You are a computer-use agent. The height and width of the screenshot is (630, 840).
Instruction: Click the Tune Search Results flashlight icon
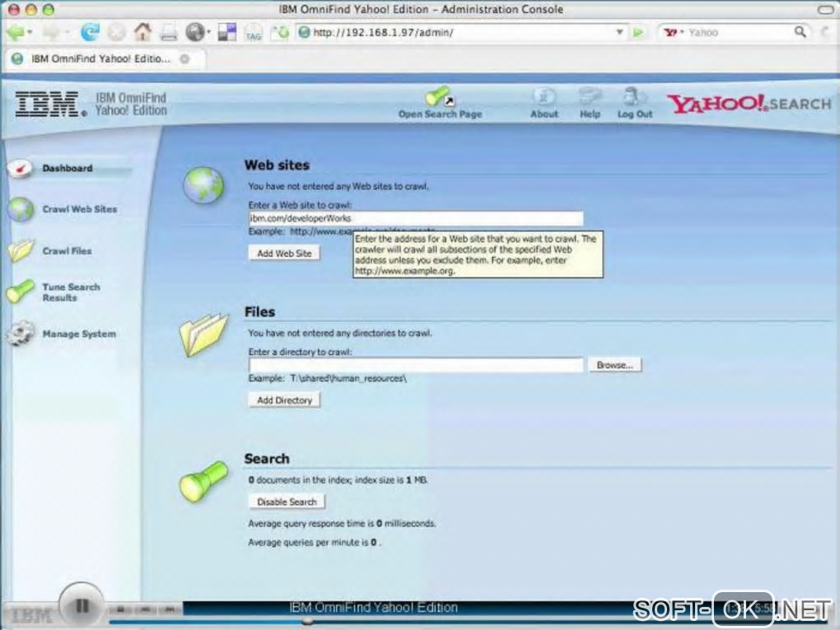tap(20, 292)
